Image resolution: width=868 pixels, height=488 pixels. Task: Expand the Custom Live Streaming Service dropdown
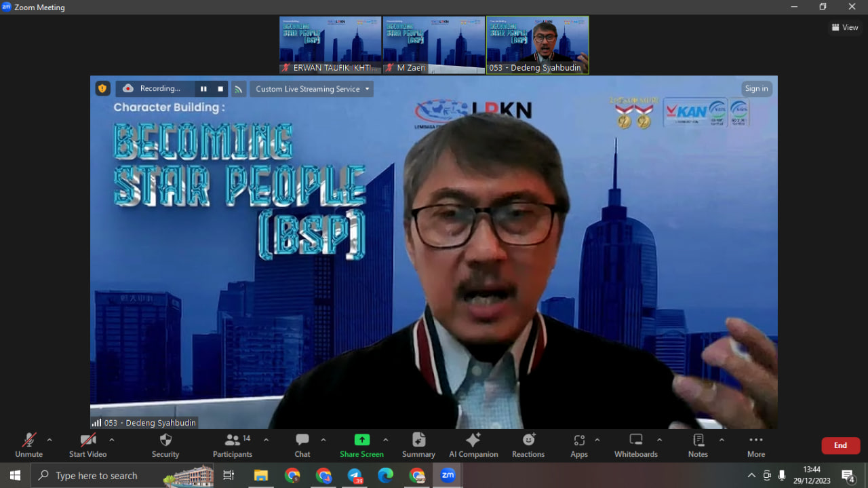tap(312, 89)
